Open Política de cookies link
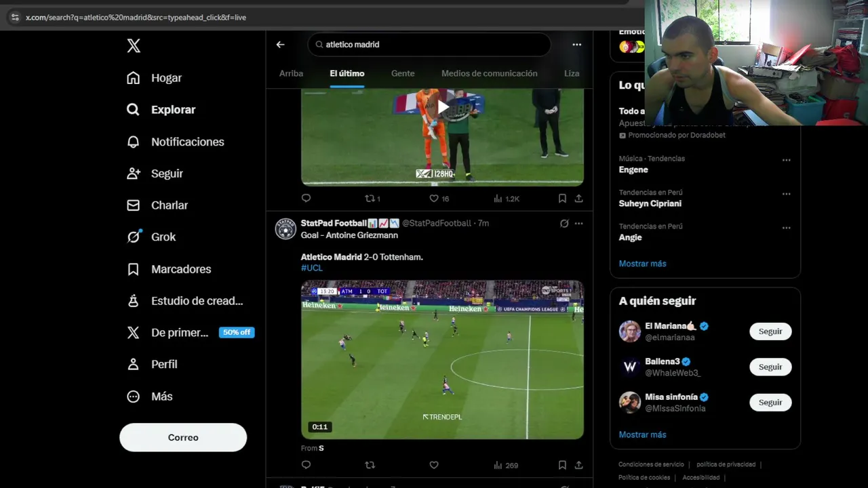This screenshot has height=488, width=868. point(644,478)
